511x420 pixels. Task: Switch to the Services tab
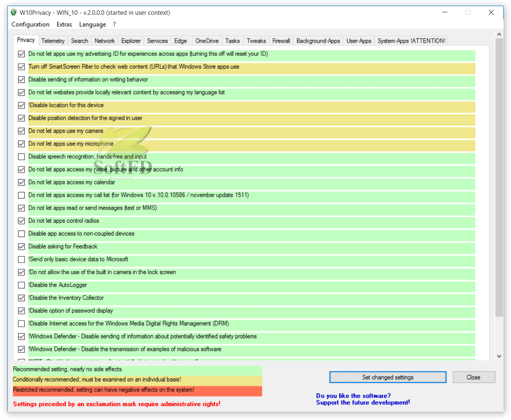click(157, 41)
